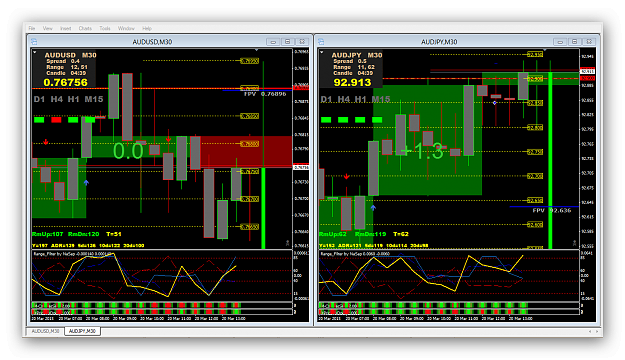This screenshot has height=360, width=625.
Task: Click the corner triangle beside the AUDUSD M30 info box
Action: (35, 52)
